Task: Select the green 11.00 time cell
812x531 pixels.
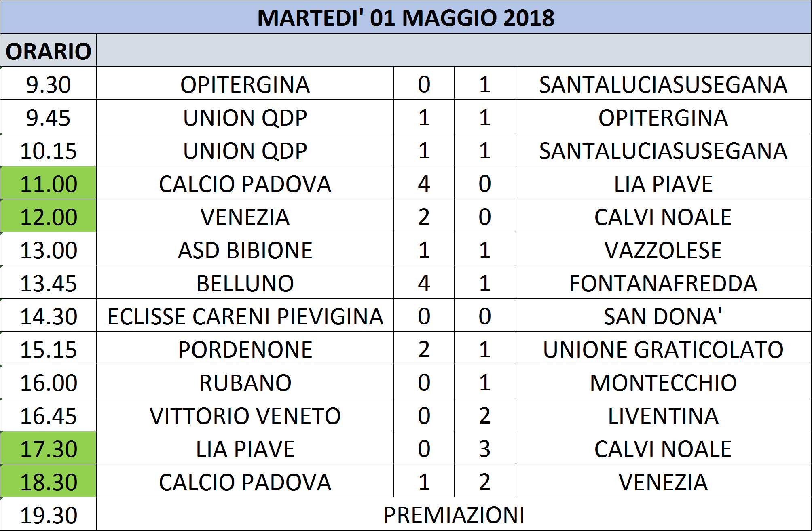Action: (49, 183)
